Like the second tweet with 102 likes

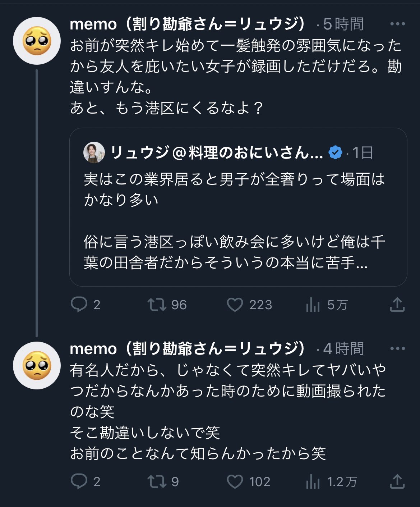pos(235,482)
